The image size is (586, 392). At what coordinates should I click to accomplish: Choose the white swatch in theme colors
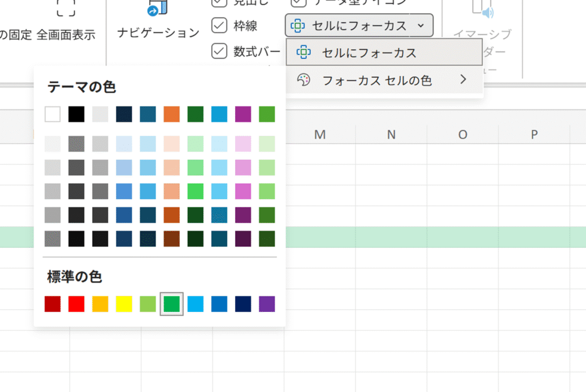click(53, 114)
